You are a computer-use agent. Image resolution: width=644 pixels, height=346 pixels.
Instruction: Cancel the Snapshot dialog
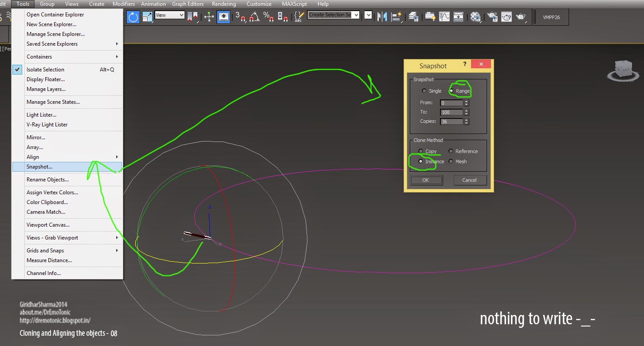469,180
